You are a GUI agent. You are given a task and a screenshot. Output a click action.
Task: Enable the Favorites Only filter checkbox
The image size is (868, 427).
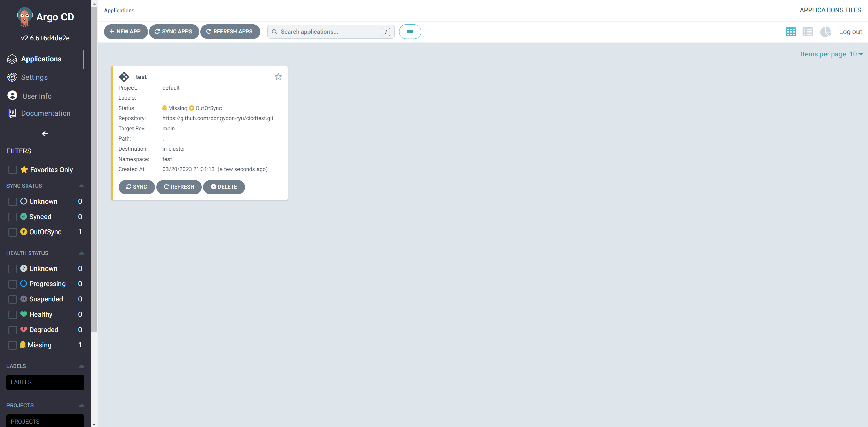coord(13,170)
